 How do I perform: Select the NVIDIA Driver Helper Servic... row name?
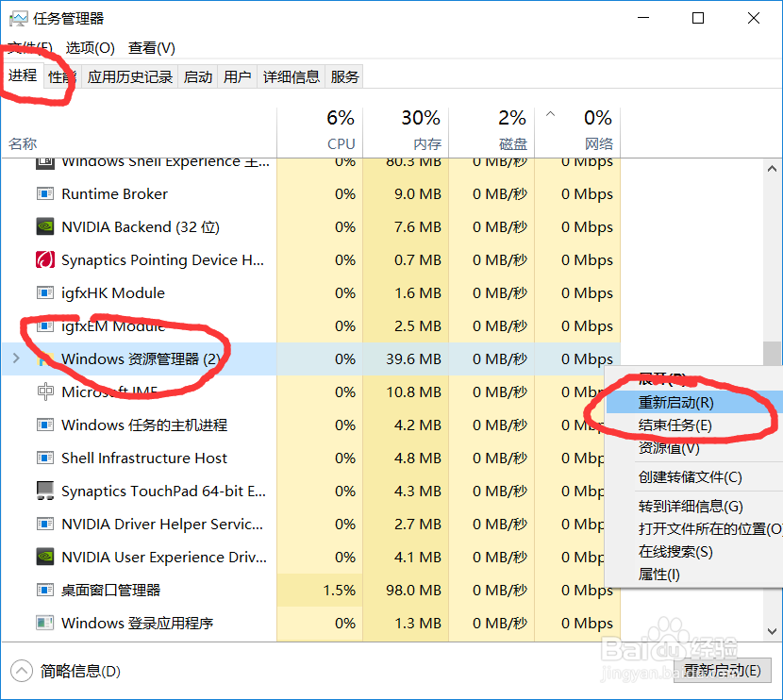pos(162,525)
